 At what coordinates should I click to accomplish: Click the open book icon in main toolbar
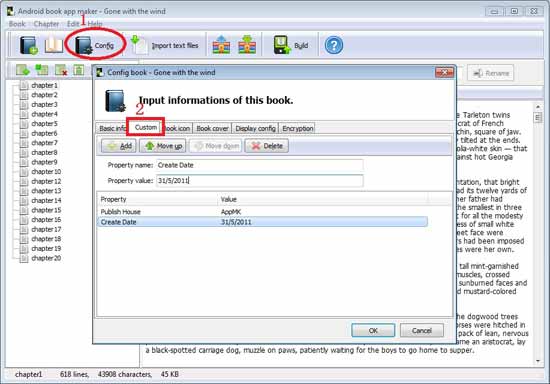(x=54, y=45)
